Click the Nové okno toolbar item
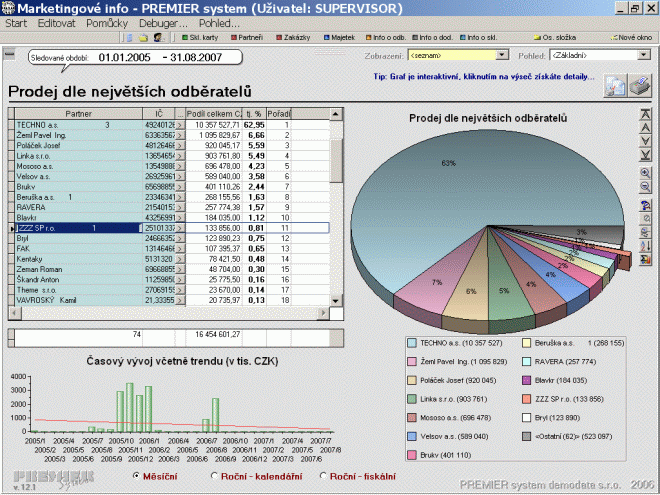The width and height of the screenshot is (660, 495). [x=631, y=37]
